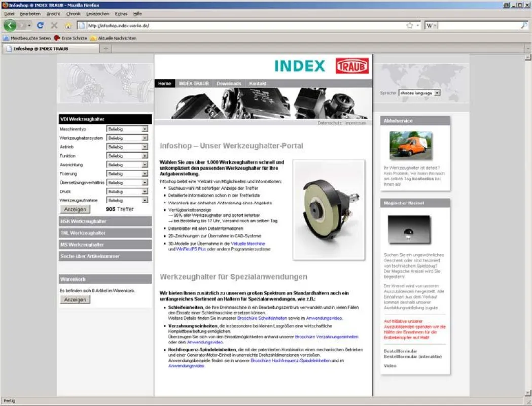Viewport: 532px width, 406px height.
Task: Click the Bestellformular (interaktiv) link
Action: point(413,357)
